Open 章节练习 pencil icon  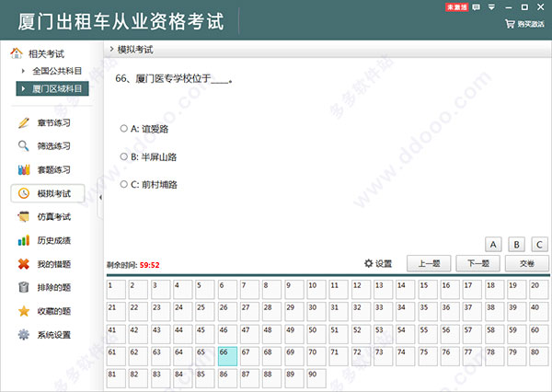click(24, 122)
